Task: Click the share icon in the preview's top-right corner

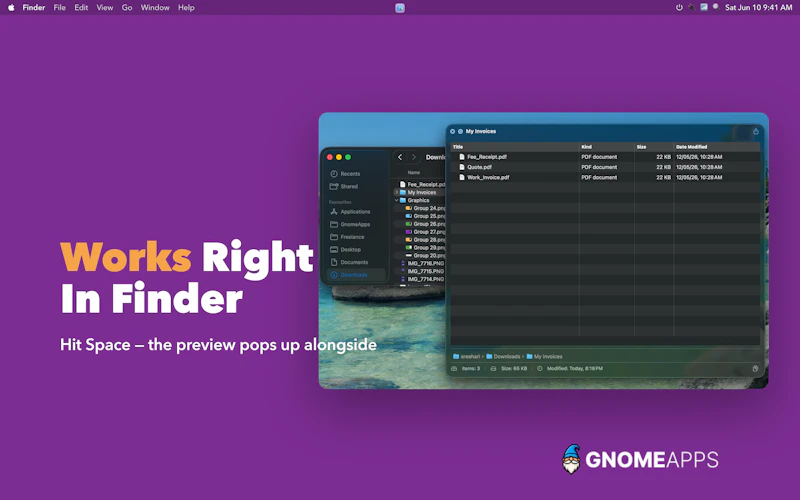Action: pos(756,132)
